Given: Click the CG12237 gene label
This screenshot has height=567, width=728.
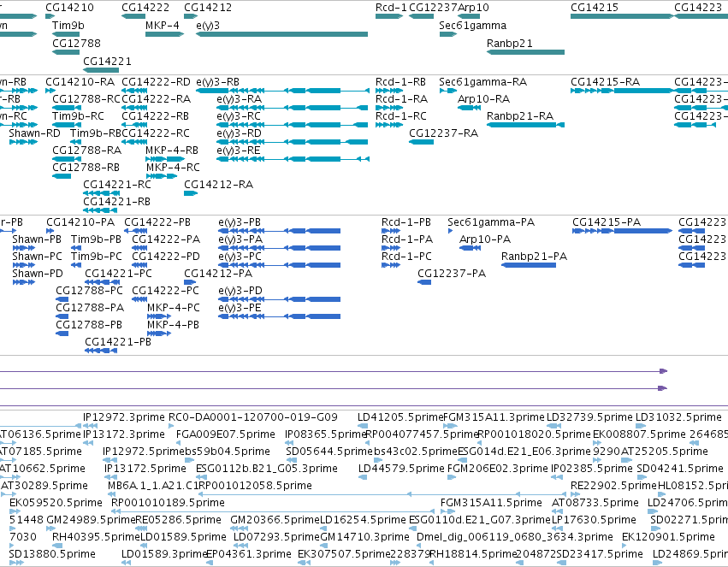Looking at the screenshot, I should tap(433, 8).
